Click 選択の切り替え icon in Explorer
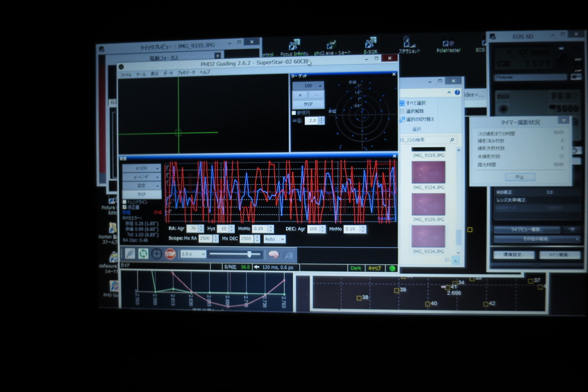 (x=402, y=120)
